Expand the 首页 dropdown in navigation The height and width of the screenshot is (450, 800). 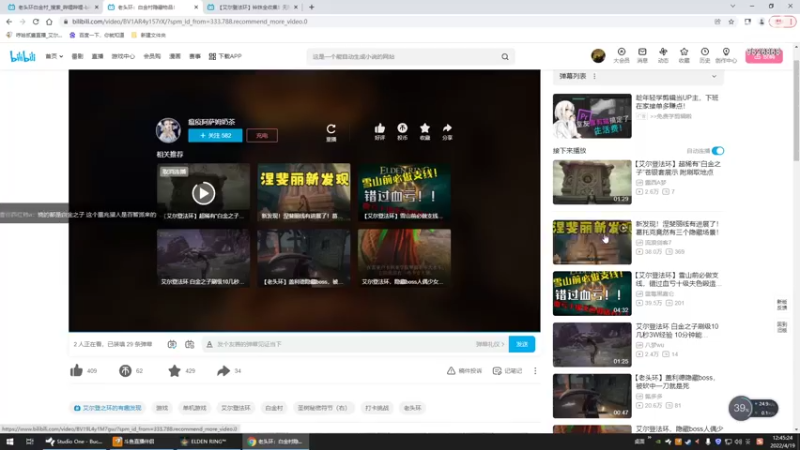click(x=54, y=56)
